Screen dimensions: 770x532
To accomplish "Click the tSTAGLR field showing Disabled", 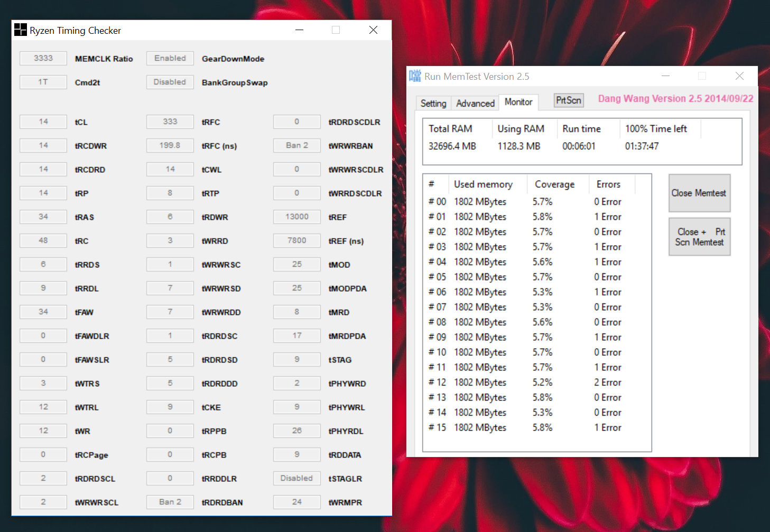I will [x=297, y=478].
